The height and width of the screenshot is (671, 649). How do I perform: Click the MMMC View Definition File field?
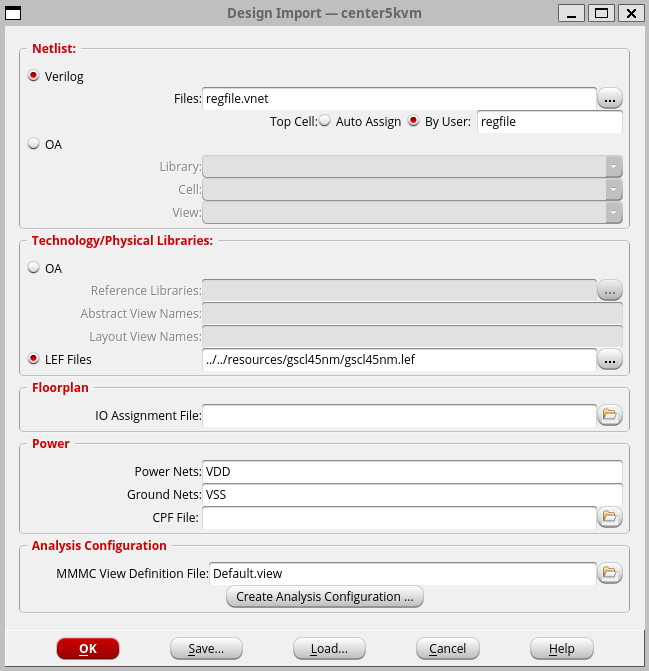pyautogui.click(x=403, y=573)
